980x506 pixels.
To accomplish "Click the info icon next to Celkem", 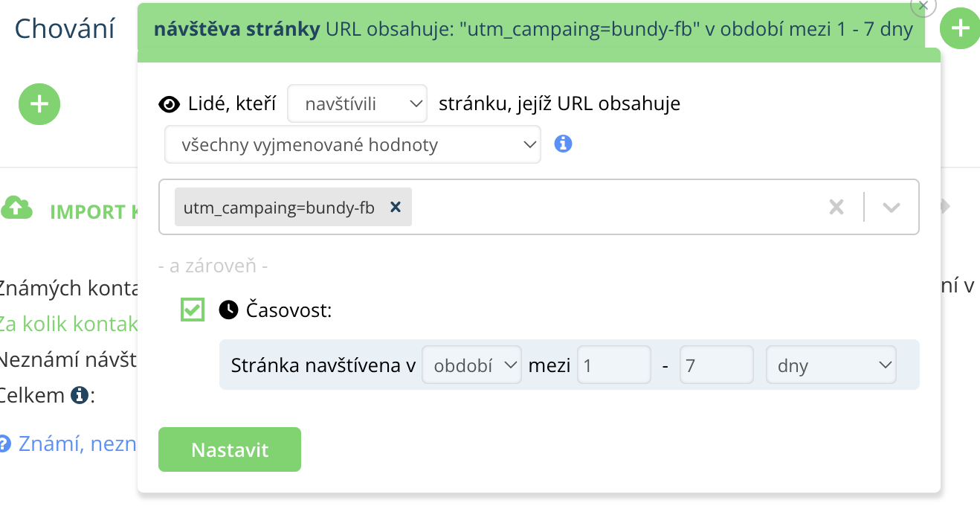I will [x=80, y=395].
